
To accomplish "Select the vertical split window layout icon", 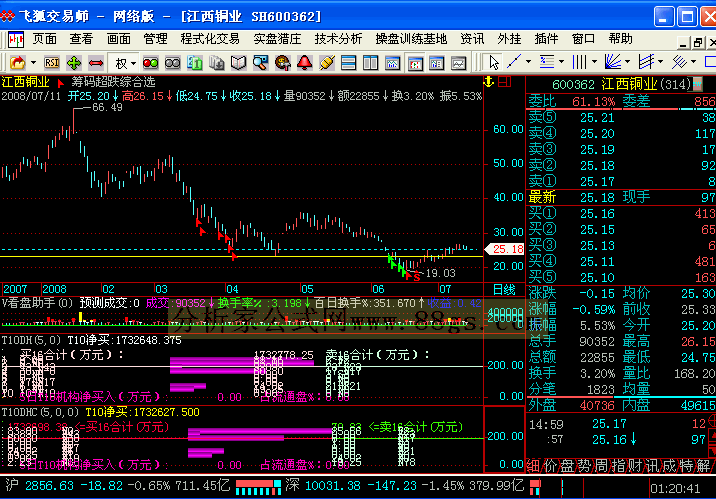I will click(x=370, y=63).
